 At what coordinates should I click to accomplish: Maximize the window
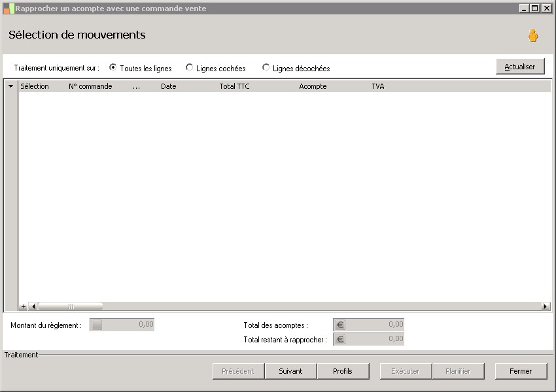[x=534, y=8]
